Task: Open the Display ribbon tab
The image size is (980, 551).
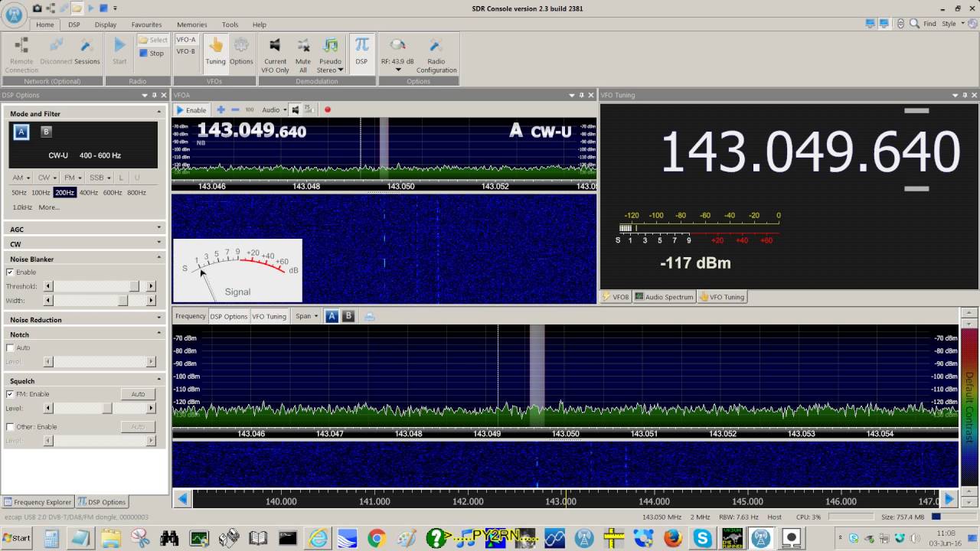Action: click(106, 24)
